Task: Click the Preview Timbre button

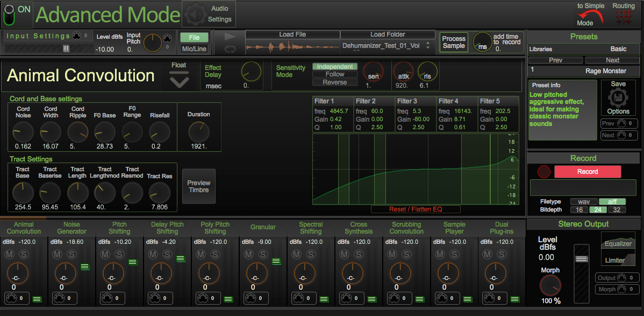Action: [199, 186]
